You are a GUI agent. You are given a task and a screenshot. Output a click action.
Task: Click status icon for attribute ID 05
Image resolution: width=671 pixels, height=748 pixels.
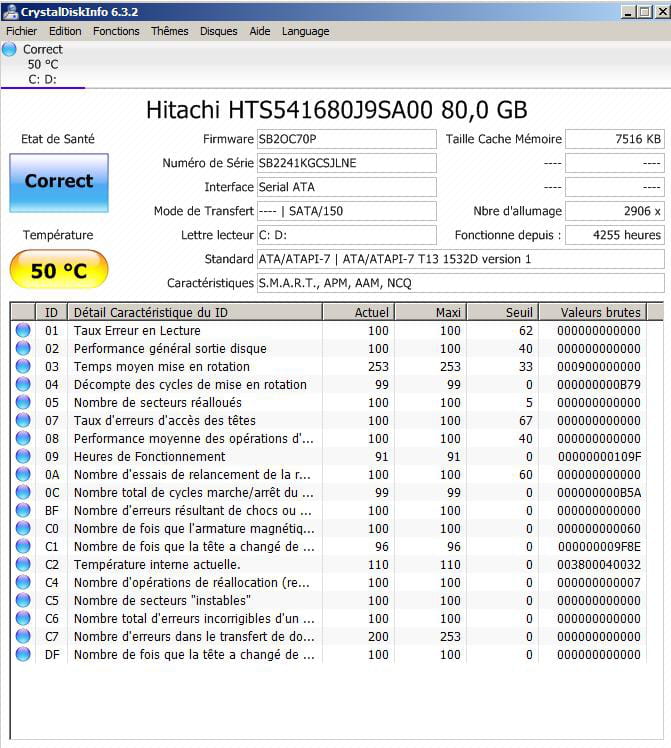click(x=23, y=403)
